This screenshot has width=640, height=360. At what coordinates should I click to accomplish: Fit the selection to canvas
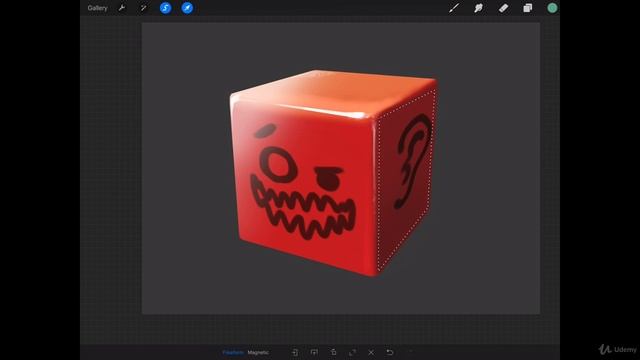click(x=352, y=352)
